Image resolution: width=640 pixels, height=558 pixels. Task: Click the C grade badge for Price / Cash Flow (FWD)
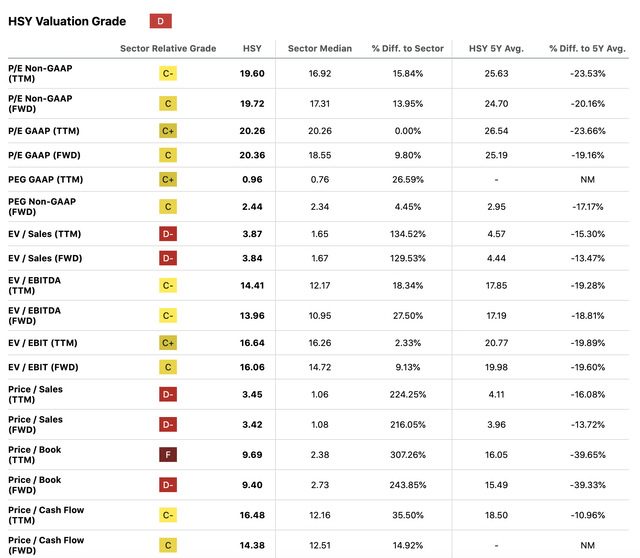pyautogui.click(x=168, y=545)
